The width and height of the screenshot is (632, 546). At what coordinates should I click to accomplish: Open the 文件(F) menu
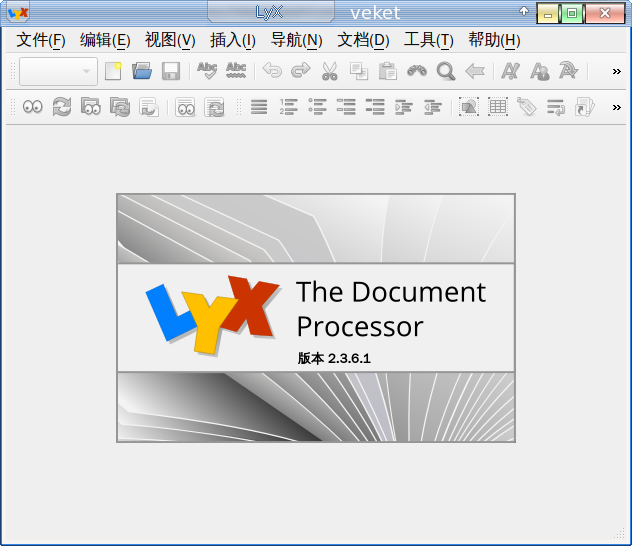tap(41, 40)
